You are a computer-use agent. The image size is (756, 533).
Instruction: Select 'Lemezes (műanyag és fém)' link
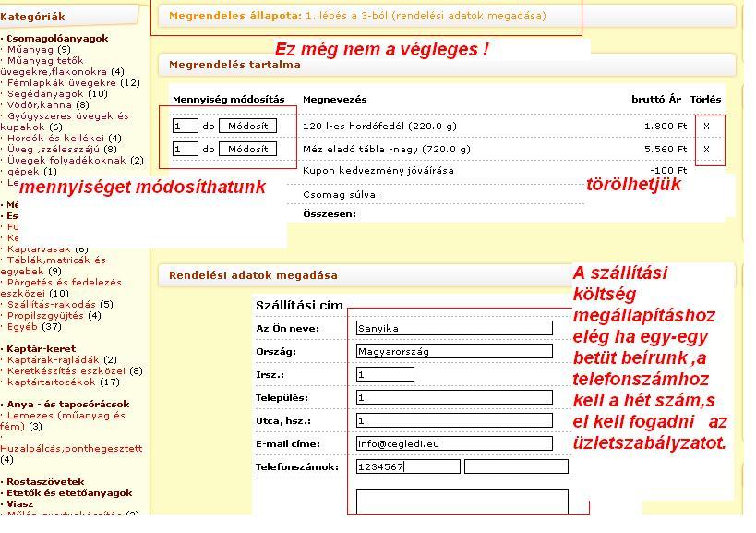(x=63, y=420)
